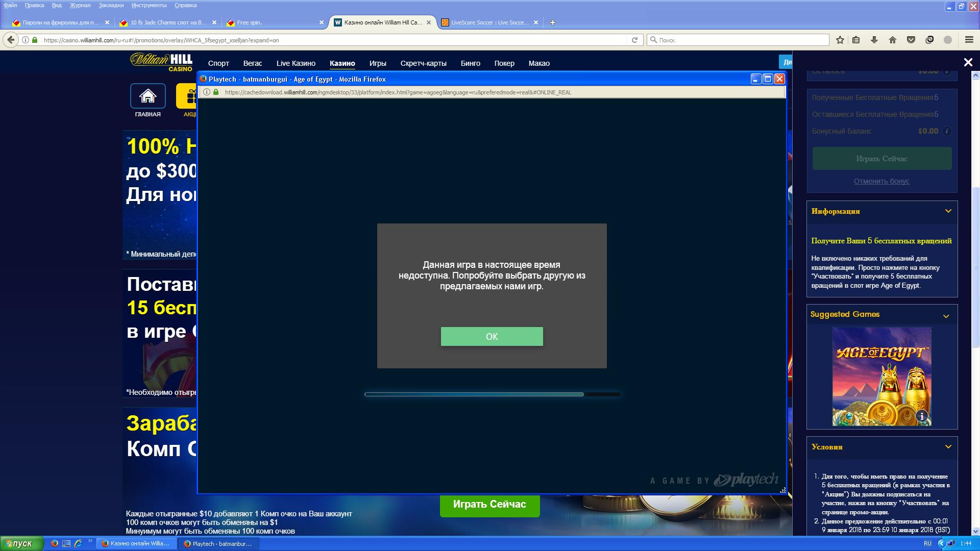Open the Инструменты menu
Screen dimensions: 980x551
tap(149, 5)
